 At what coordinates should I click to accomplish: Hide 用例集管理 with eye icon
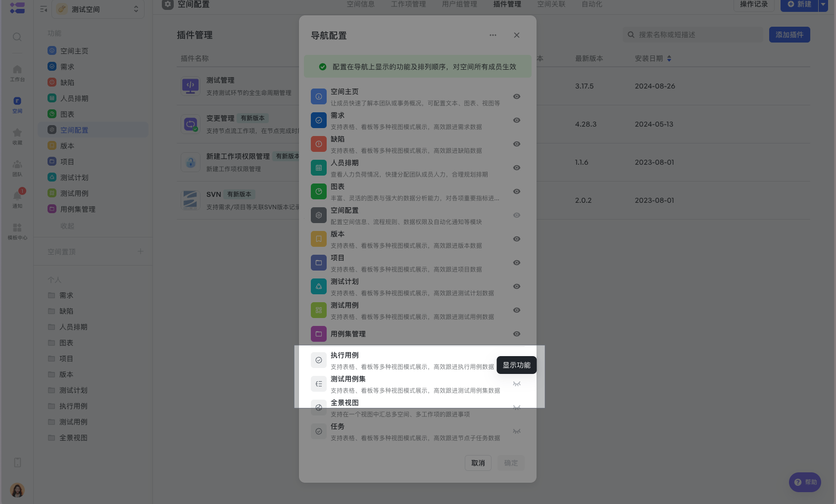coord(516,334)
